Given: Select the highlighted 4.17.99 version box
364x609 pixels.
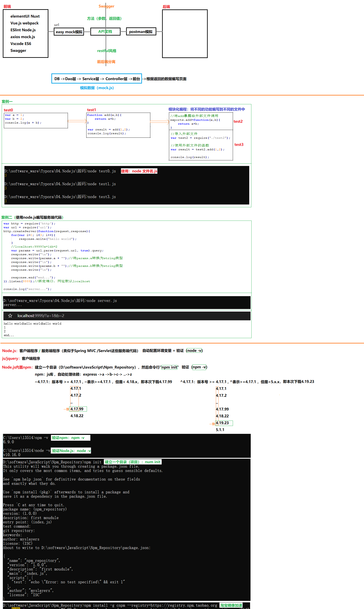Looking at the screenshot, I should (78, 409).
